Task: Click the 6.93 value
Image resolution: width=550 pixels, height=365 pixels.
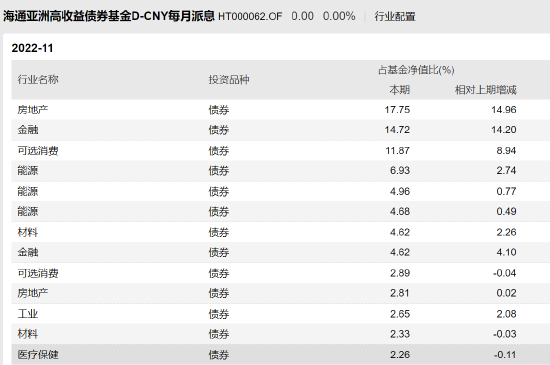Action: pyautogui.click(x=400, y=171)
